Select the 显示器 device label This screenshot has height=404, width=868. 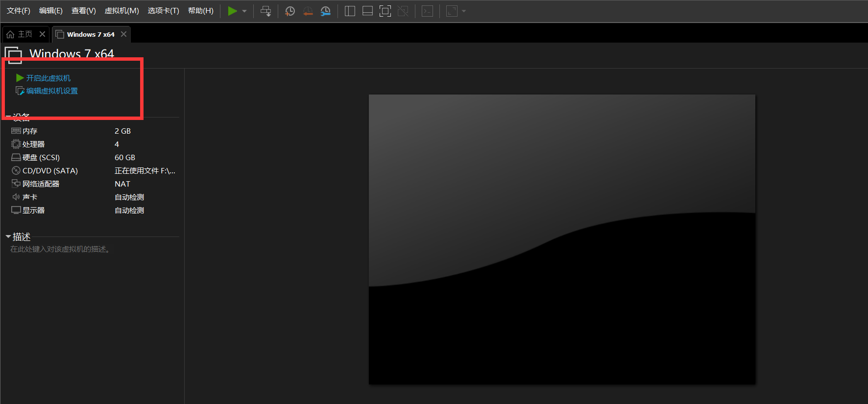click(x=33, y=211)
